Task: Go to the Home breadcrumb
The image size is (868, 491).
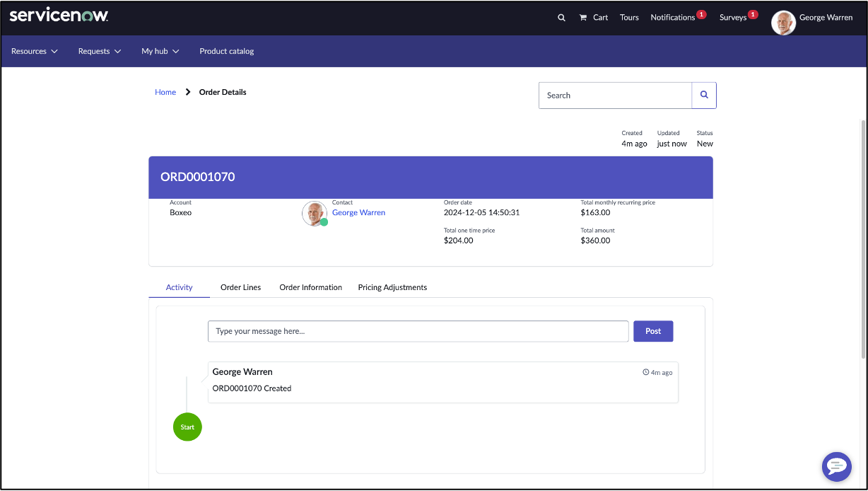Action: (x=165, y=92)
